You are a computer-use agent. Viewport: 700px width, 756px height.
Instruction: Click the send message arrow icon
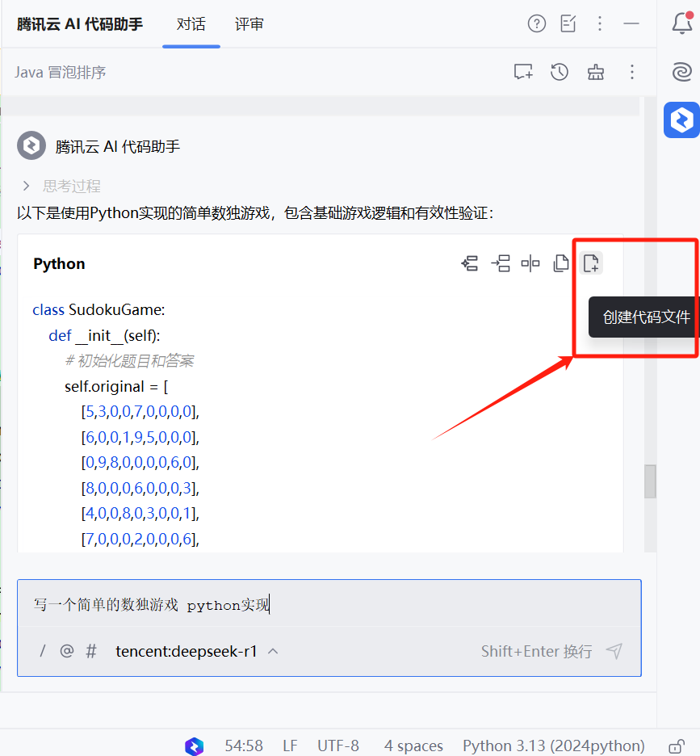(x=614, y=651)
